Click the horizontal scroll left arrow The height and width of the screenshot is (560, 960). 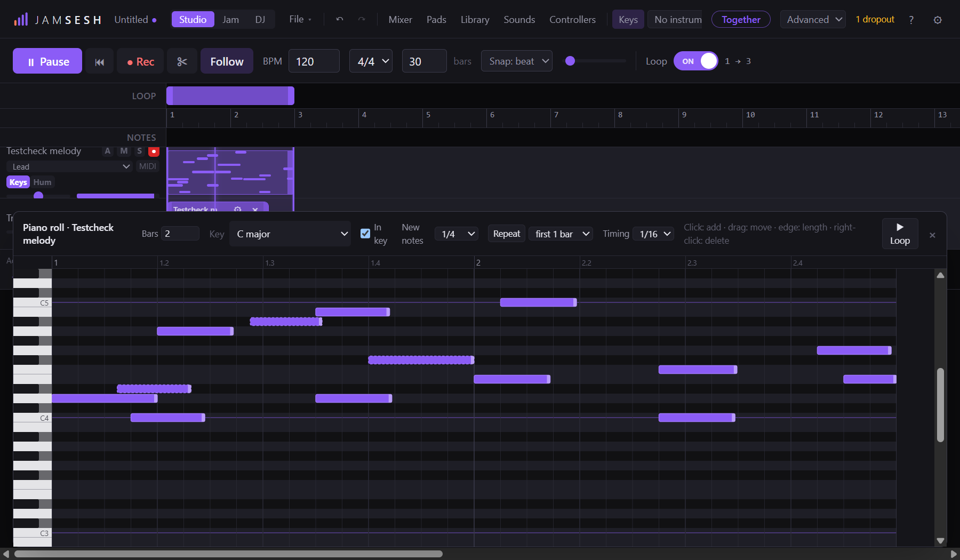[6, 554]
